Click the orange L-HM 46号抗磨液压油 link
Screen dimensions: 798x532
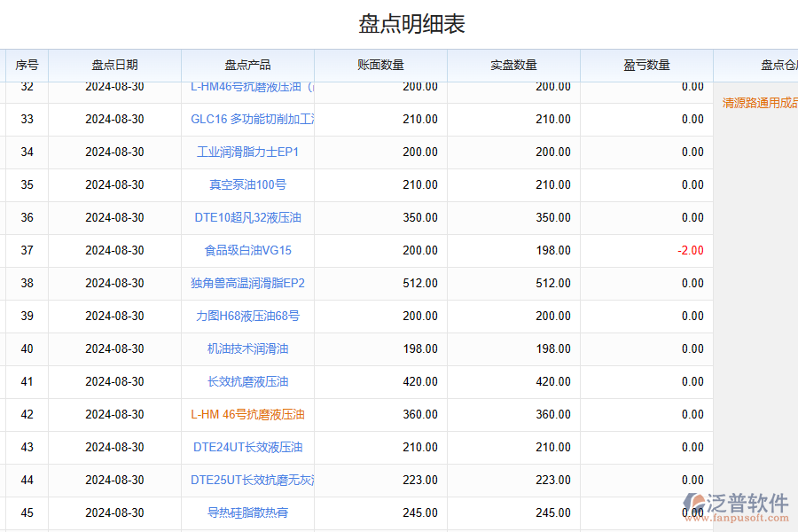248,414
